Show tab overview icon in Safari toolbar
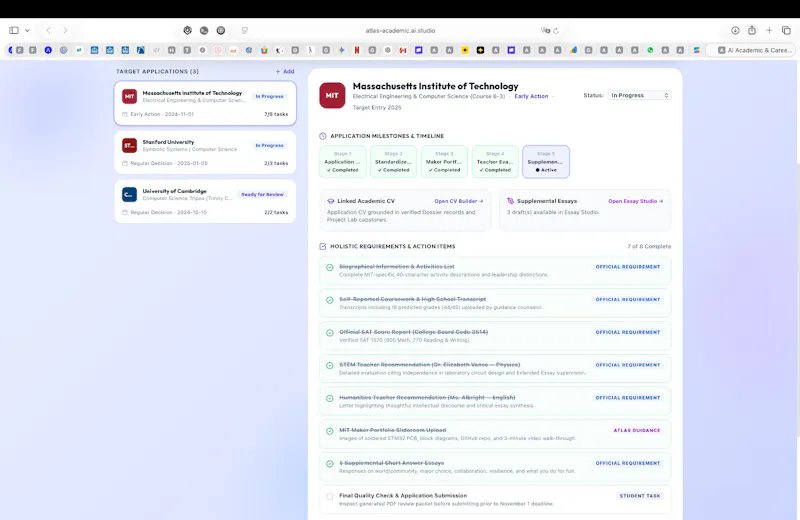Screen dimensions: 800x520 [786, 31]
